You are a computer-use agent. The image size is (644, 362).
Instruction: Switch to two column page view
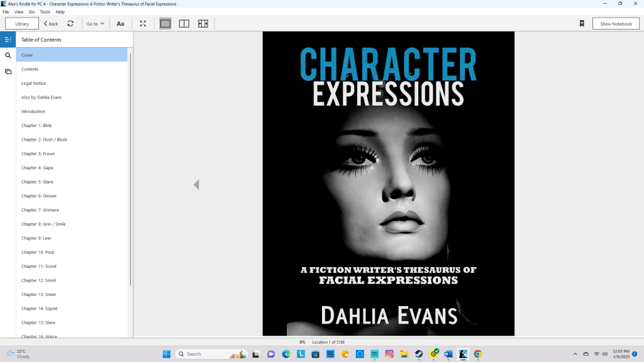(184, 24)
